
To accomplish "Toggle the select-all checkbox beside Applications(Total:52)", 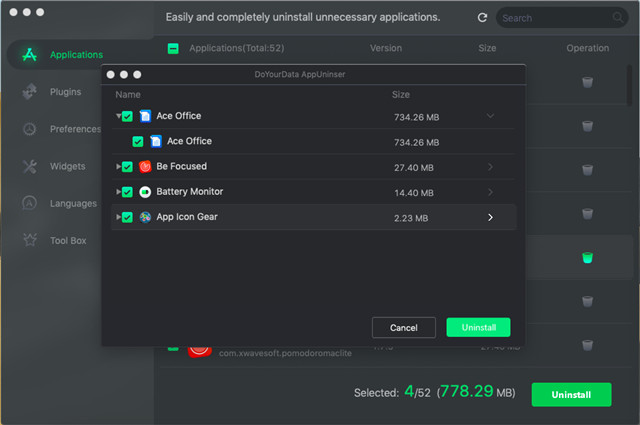I will (173, 49).
